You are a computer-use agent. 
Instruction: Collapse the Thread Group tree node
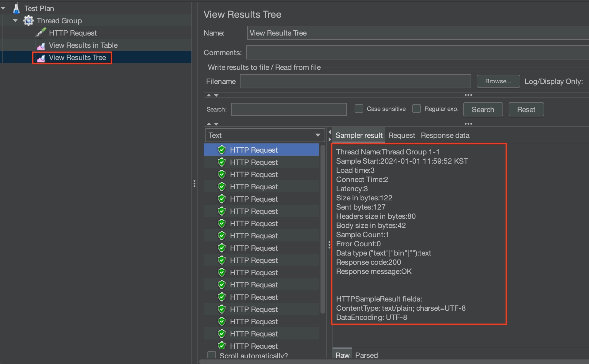[x=15, y=21]
